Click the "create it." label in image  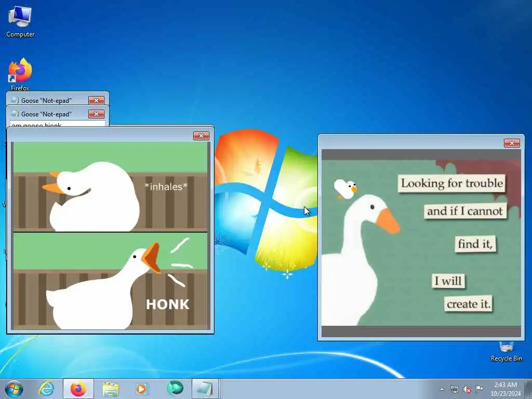468,303
